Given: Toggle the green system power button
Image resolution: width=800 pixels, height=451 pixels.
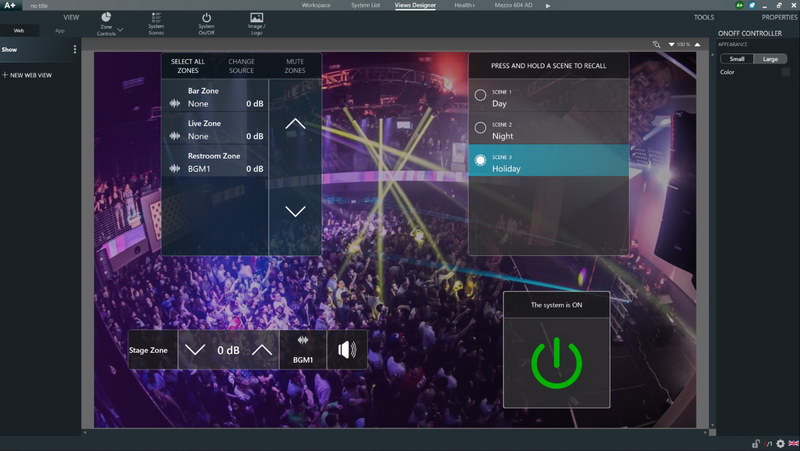Looking at the screenshot, I should click(557, 363).
